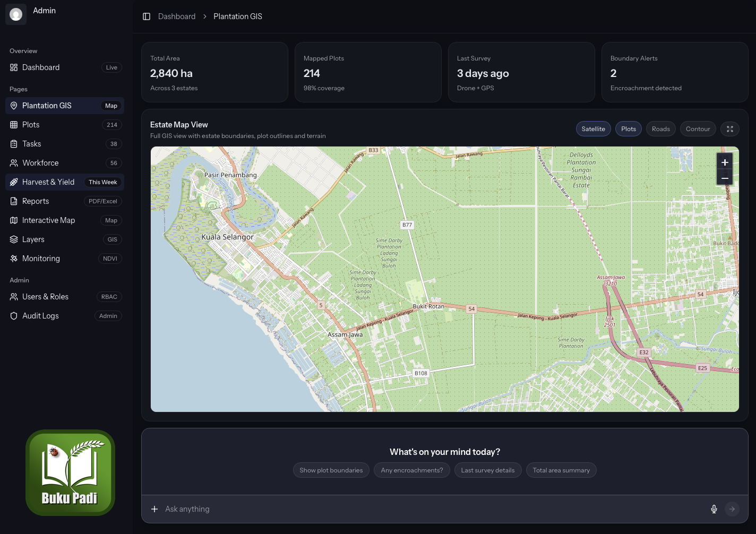Open the Monitoring page
The image size is (756, 534).
coord(65,259)
